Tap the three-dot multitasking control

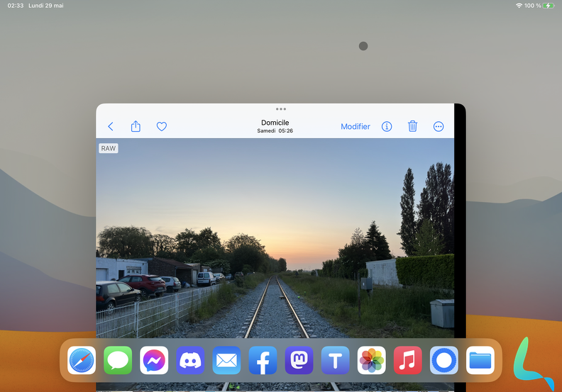(x=281, y=109)
